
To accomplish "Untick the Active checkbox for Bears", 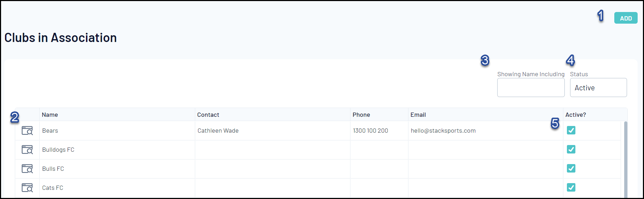I will (571, 130).
